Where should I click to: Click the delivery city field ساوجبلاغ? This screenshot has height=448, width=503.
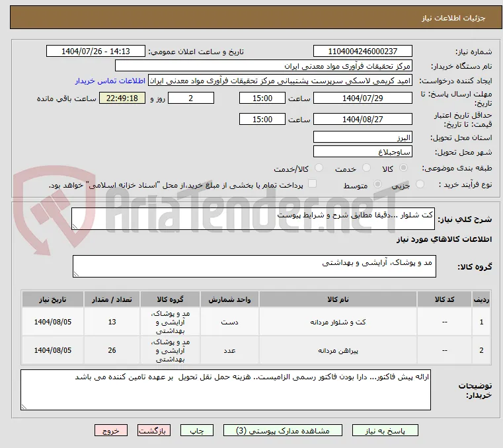coord(362,152)
